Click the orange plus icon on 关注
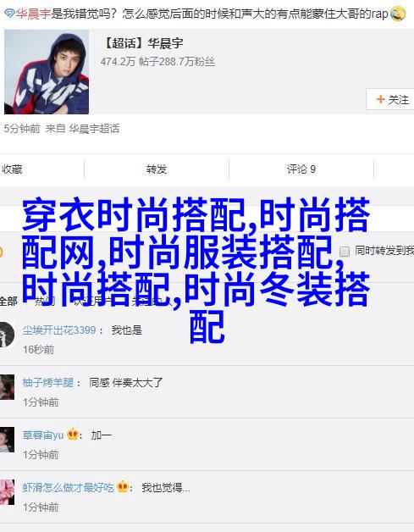Screen dimensions: 414x532 click(380, 99)
